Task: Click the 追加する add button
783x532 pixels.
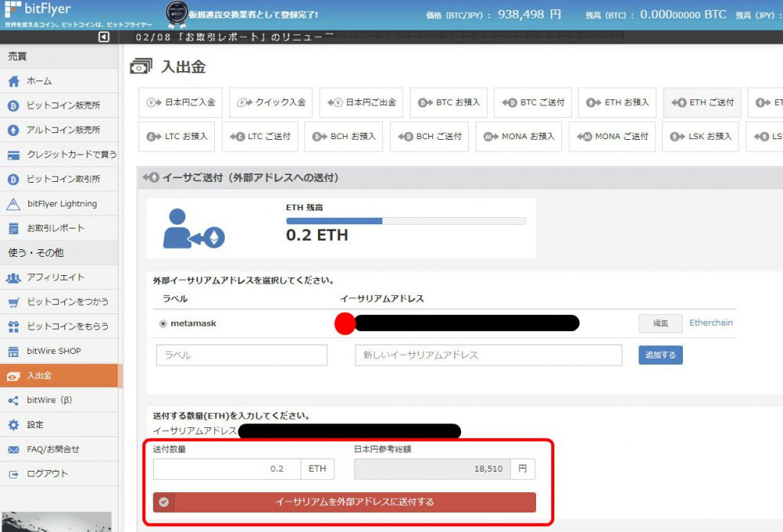Action: tap(661, 355)
